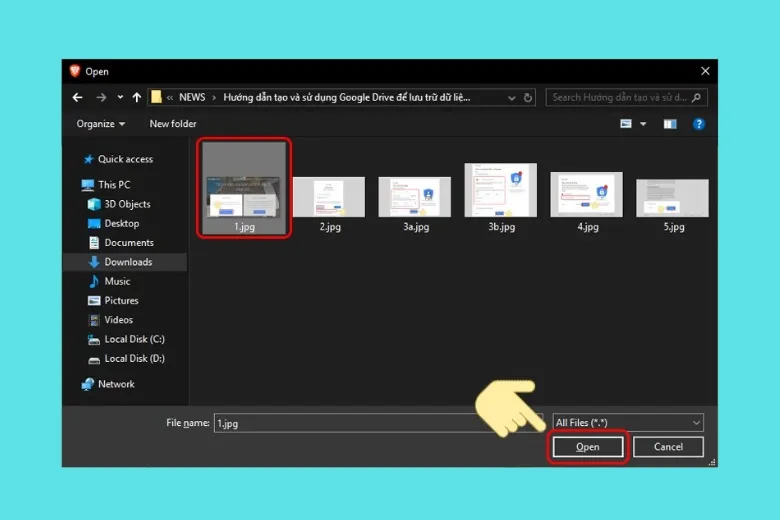This screenshot has width=780, height=520.
Task: Open recent locations dropdown arrow
Action: [x=120, y=98]
